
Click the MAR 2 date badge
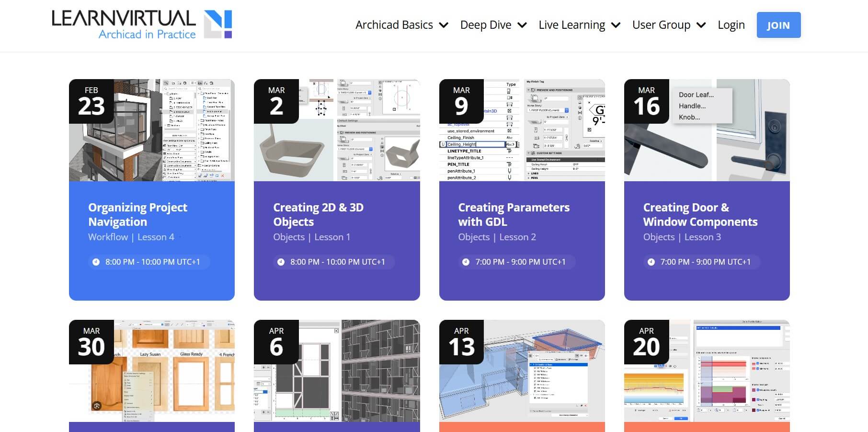coord(276,101)
